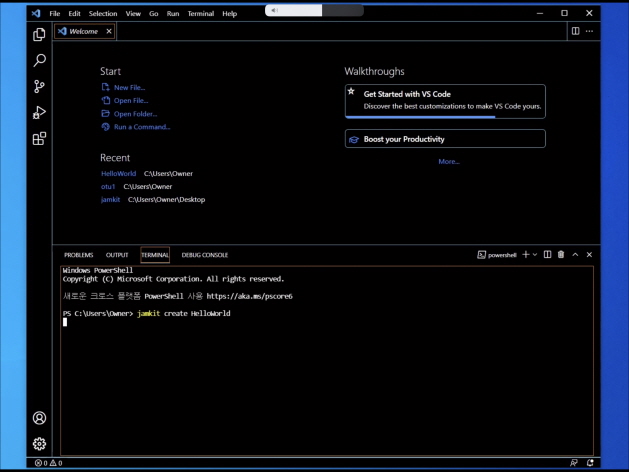
Task: Switch to the DEBUG CONSOLE tab
Action: [x=205, y=255]
